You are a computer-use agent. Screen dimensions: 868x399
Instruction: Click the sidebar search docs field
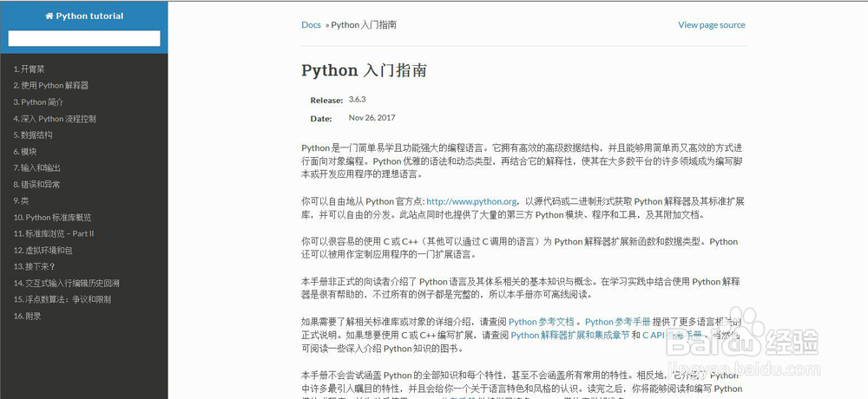[84, 38]
